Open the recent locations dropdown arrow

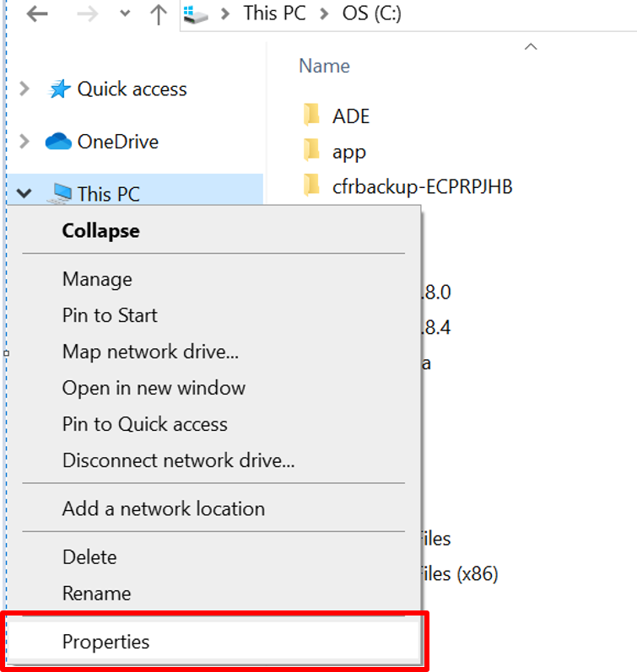(x=125, y=14)
